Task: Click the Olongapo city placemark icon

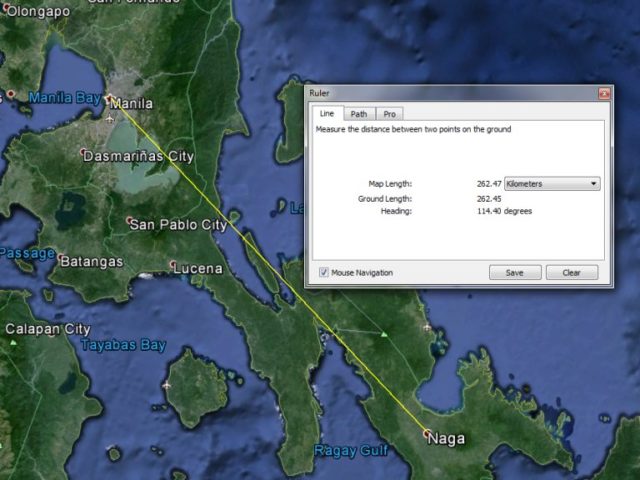Action: pos(3,11)
